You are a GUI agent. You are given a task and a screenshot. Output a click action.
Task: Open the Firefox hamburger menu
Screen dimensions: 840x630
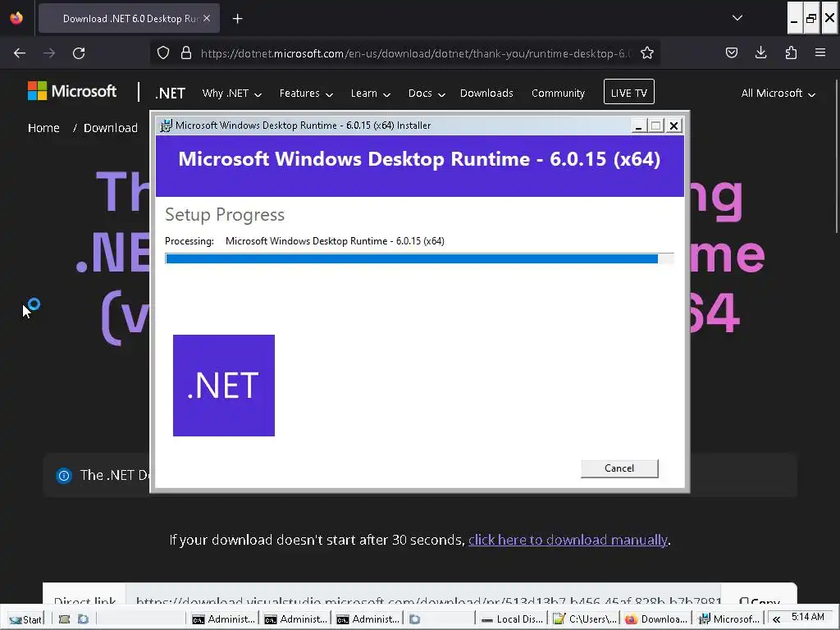tap(820, 52)
